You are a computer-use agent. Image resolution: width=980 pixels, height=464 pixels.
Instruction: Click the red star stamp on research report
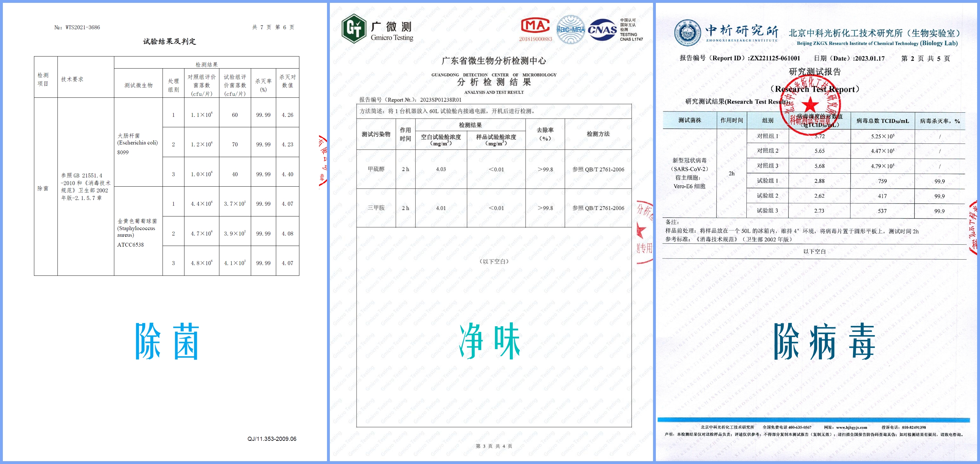tap(810, 105)
